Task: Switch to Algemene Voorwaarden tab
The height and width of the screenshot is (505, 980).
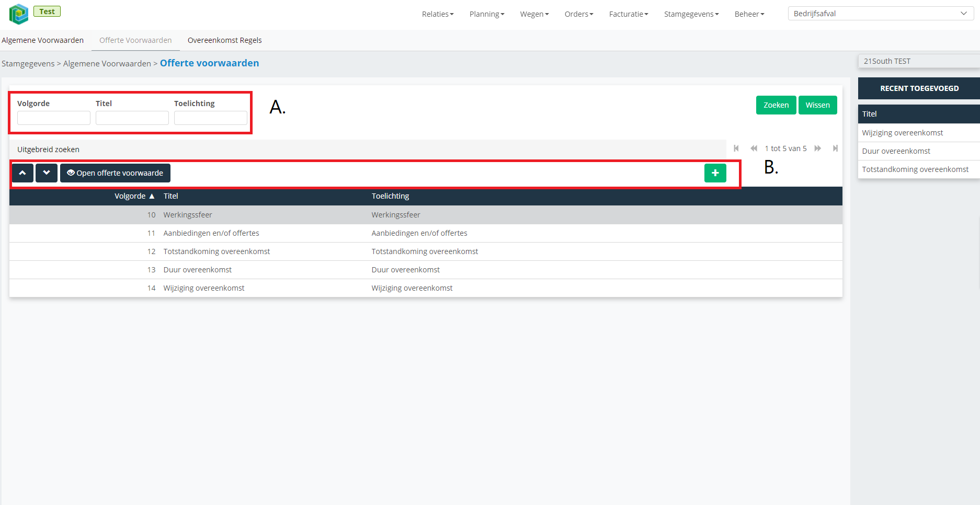Action: pos(43,40)
